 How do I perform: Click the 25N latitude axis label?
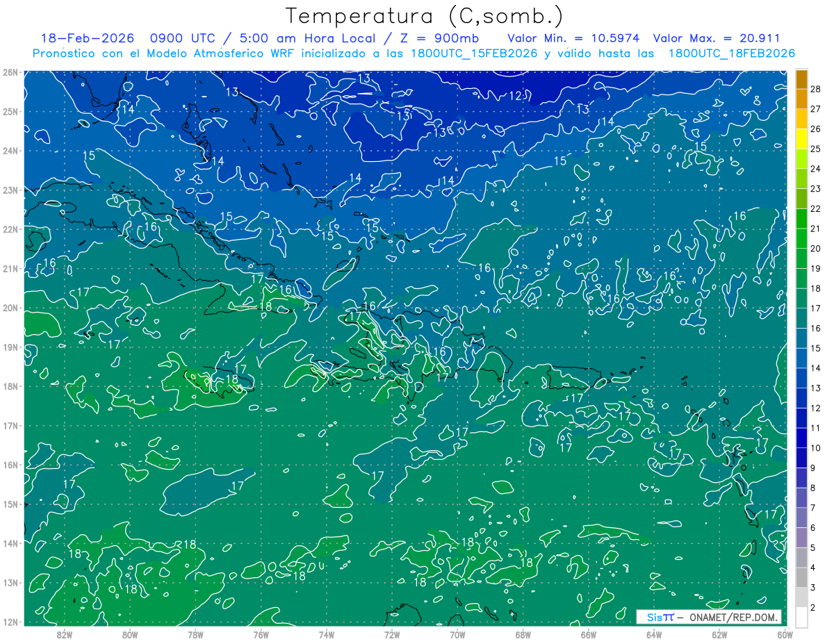(10, 111)
